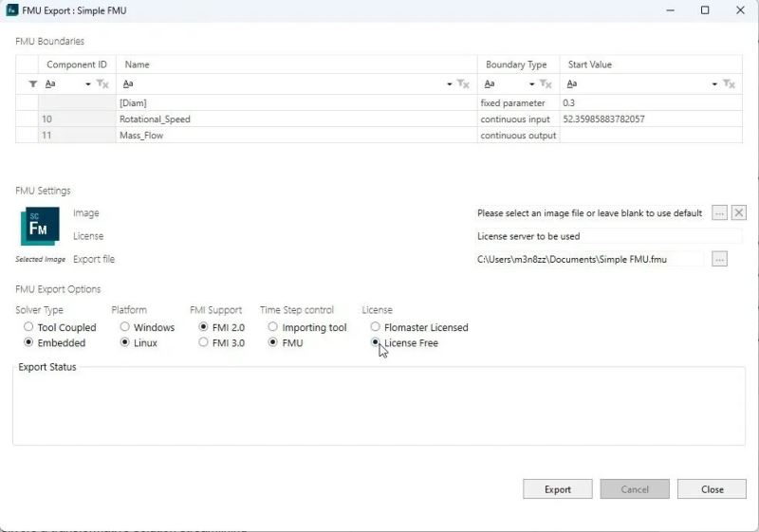The width and height of the screenshot is (759, 532).
Task: Click the Export button
Action: pyautogui.click(x=557, y=489)
